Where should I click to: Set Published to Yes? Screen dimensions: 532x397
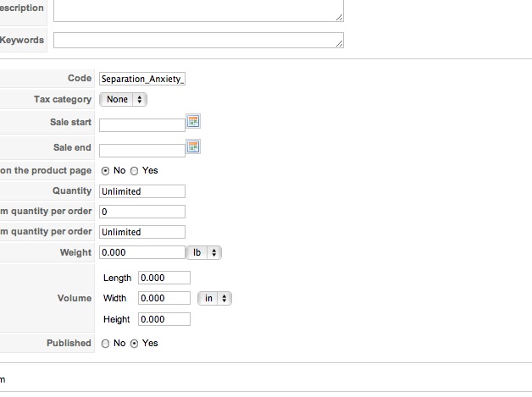pyautogui.click(x=135, y=344)
